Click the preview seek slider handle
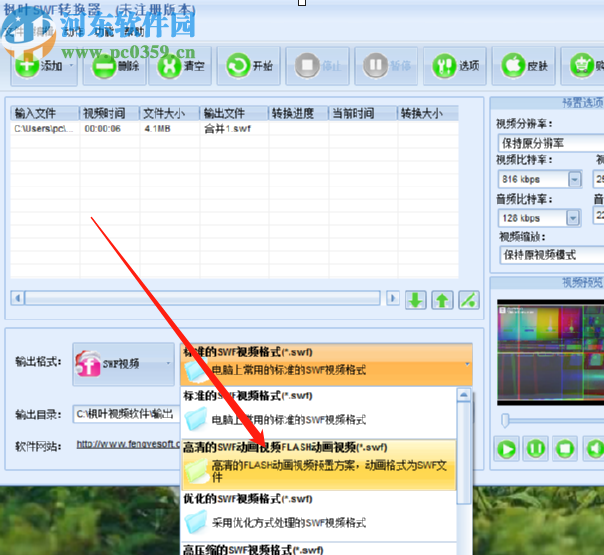604x555 pixels. (x=505, y=420)
